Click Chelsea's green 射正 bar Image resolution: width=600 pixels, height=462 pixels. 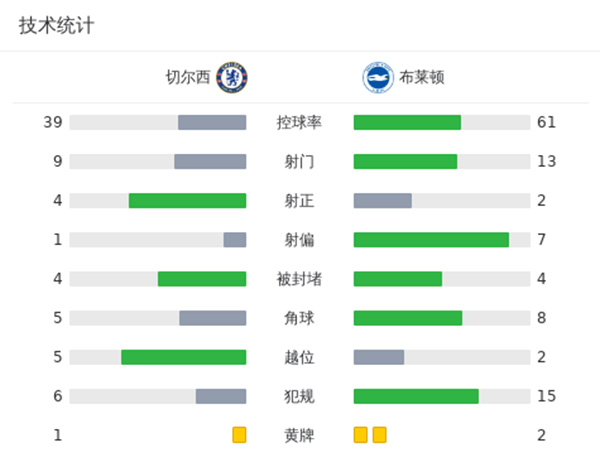pyautogui.click(x=187, y=201)
